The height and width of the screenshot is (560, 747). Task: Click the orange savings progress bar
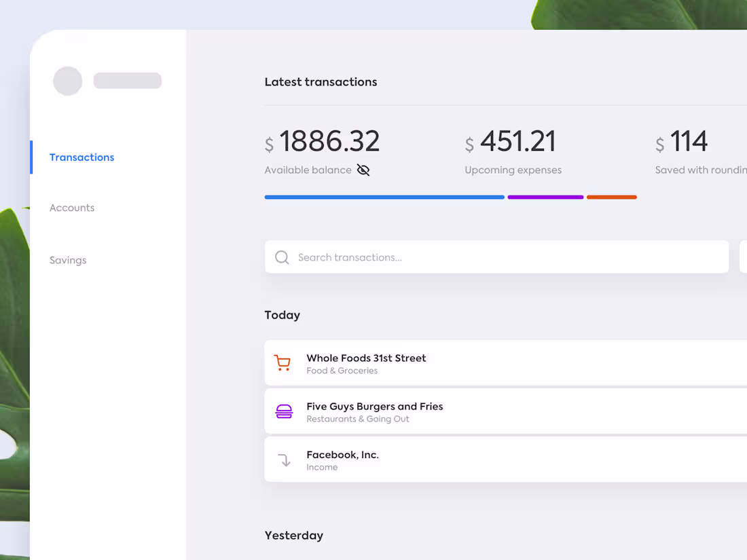[611, 197]
